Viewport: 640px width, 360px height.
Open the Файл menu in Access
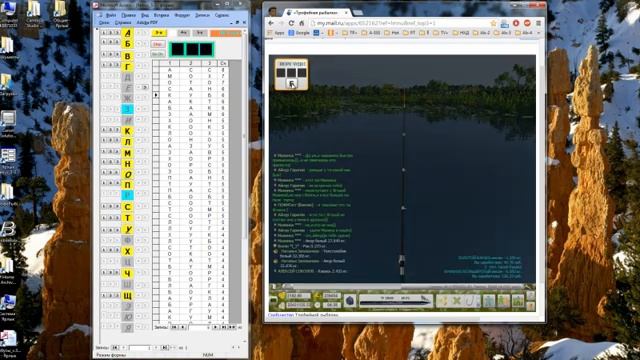click(111, 15)
